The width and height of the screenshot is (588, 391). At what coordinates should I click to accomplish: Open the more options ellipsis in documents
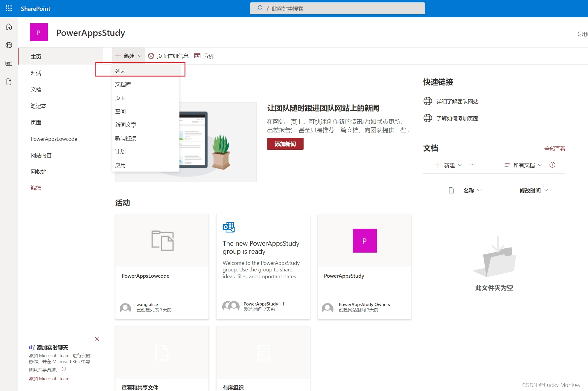[473, 165]
